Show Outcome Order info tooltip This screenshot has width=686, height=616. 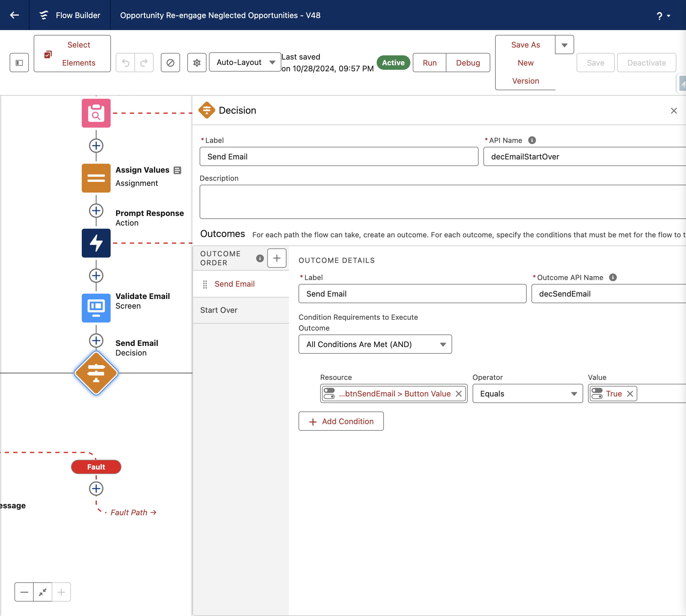[260, 258]
